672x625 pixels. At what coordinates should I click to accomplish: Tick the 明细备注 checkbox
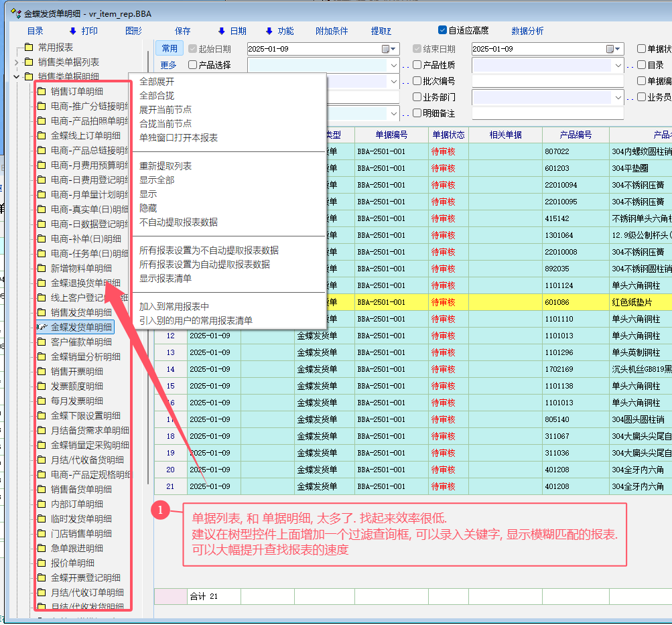[x=417, y=113]
